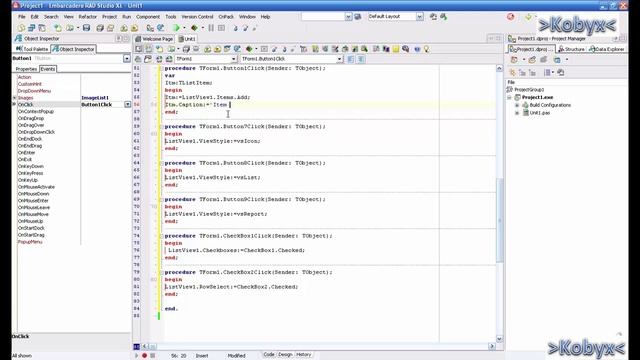Open the Default Layout dropdown
This screenshot has width=640, height=360.
420,16
